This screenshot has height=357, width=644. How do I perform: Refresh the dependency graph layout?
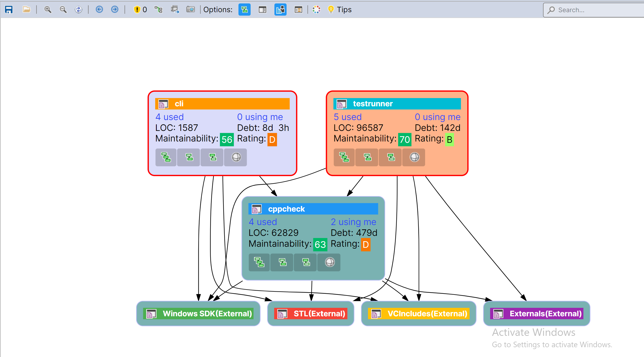click(79, 10)
